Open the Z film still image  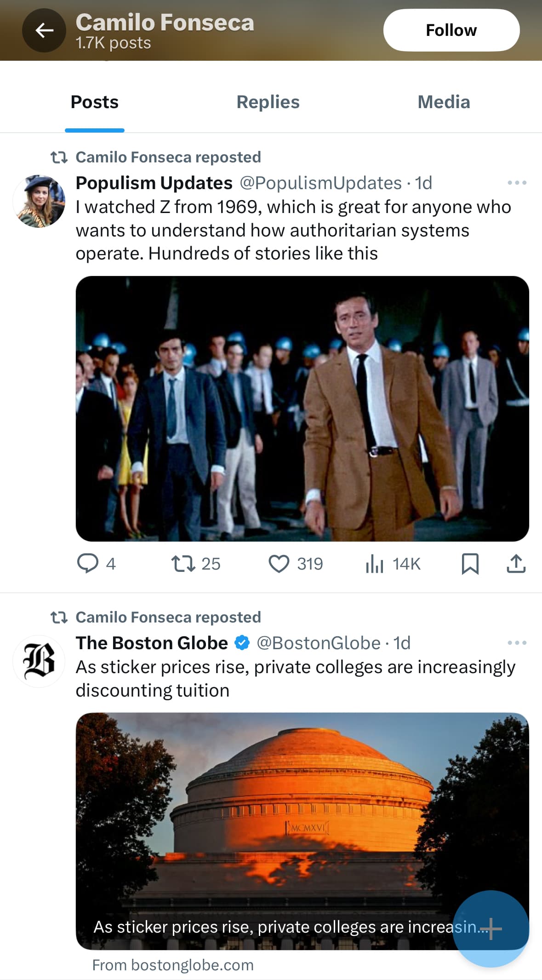(x=302, y=409)
